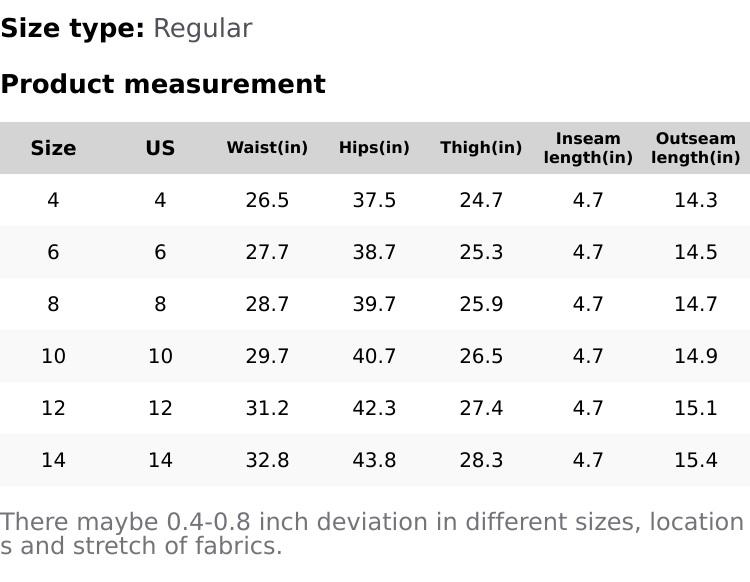Select the Hips(in) column header

[374, 148]
